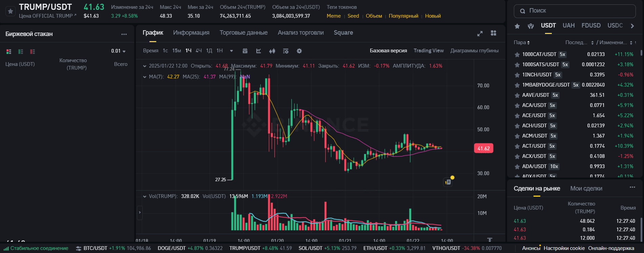Select the 1s timeframe

165,51
